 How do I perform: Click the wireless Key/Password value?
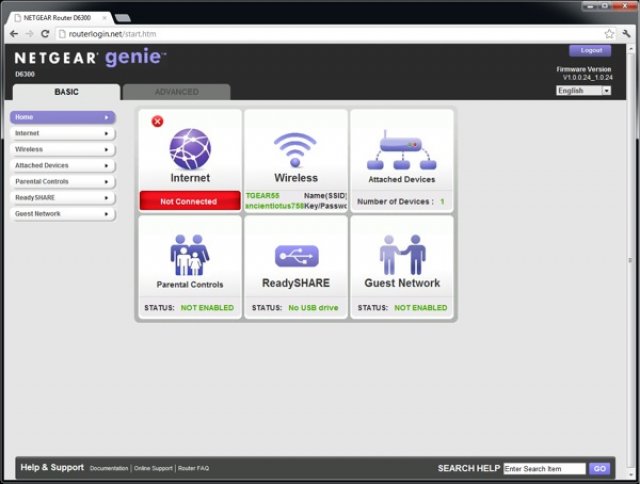[x=275, y=206]
